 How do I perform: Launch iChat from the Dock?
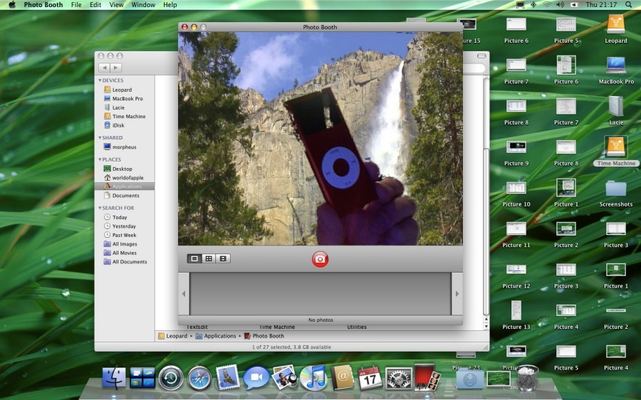tap(256, 378)
